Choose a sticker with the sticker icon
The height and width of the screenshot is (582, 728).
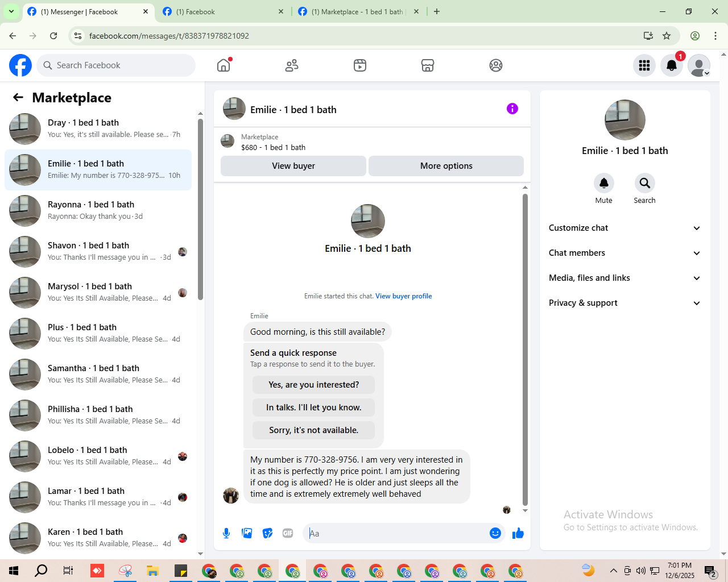(x=267, y=533)
